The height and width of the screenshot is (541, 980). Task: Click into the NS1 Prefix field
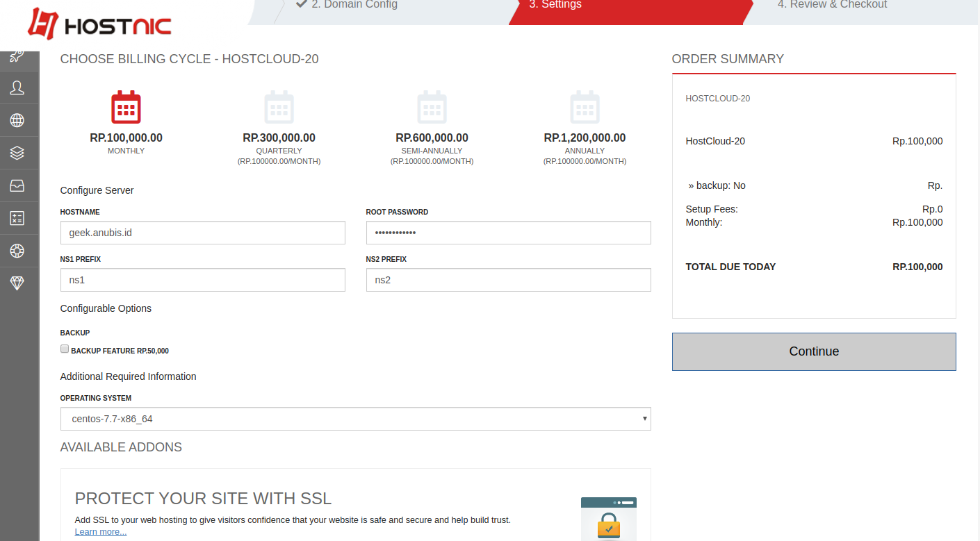point(203,280)
